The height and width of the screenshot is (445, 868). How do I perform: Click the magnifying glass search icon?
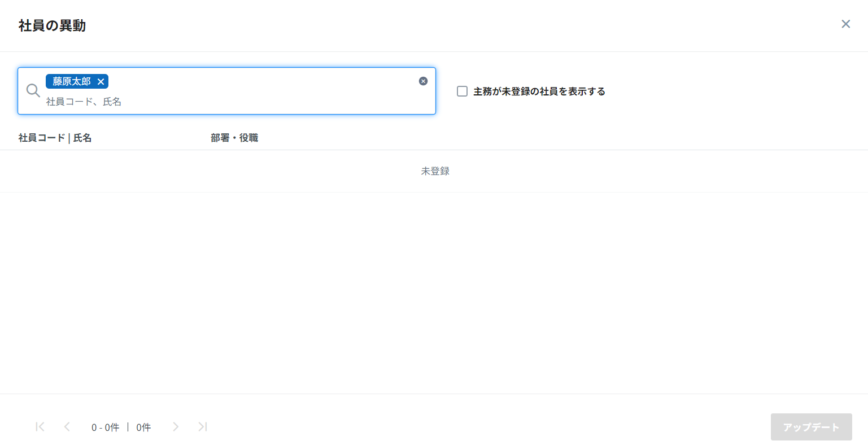[33, 90]
